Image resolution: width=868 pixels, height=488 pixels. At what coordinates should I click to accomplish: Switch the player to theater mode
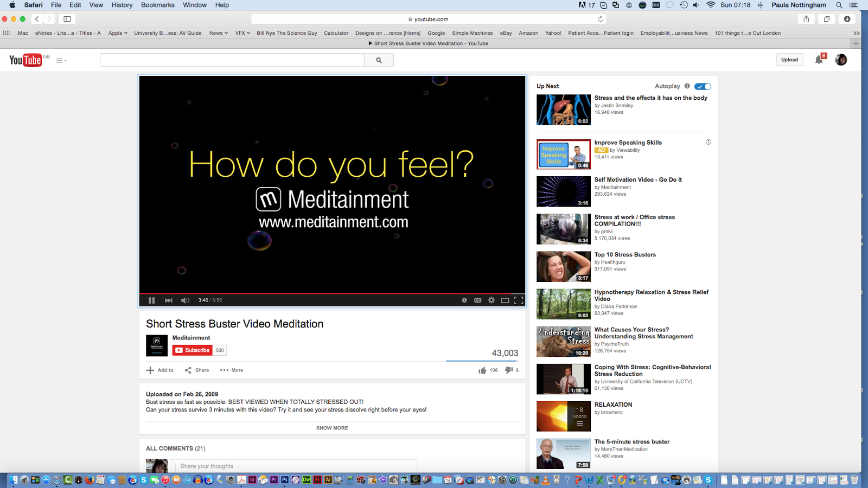(505, 300)
